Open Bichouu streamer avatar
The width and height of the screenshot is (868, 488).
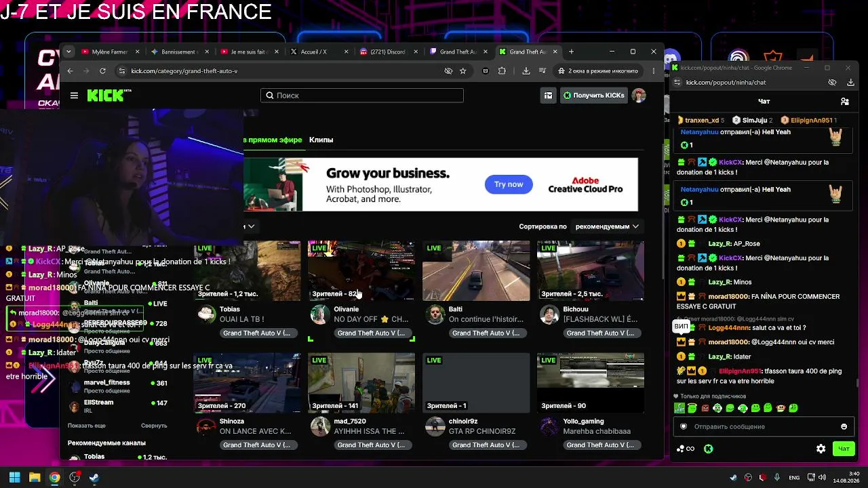pos(549,314)
